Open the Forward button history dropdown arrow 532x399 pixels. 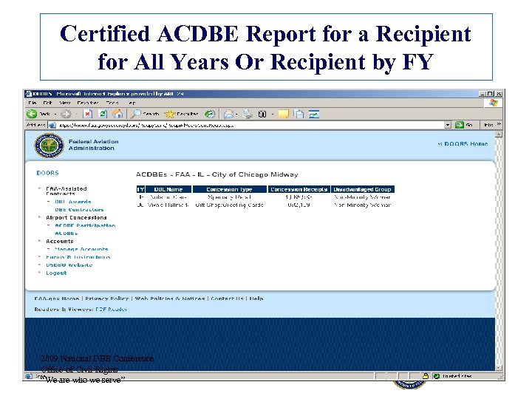(77, 115)
